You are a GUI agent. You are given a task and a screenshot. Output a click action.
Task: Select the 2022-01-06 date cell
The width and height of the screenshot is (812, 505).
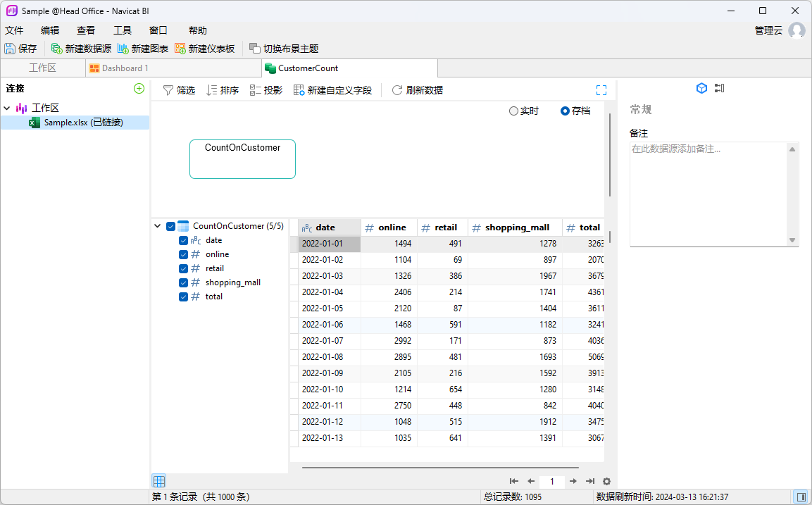click(330, 325)
